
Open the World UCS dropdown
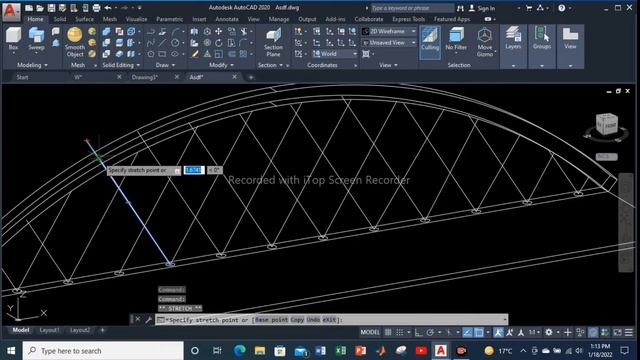[x=335, y=54]
